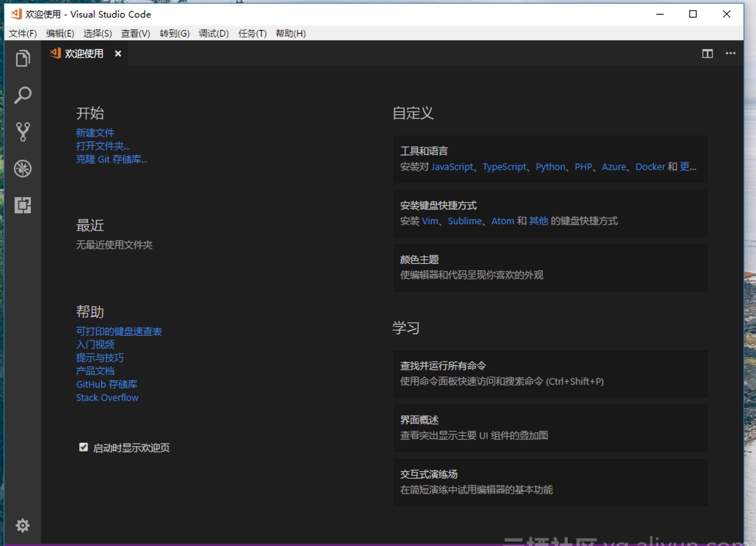Click the 无最近使用文件夹 text
Viewport: 756px width, 546px height.
pyautogui.click(x=114, y=245)
